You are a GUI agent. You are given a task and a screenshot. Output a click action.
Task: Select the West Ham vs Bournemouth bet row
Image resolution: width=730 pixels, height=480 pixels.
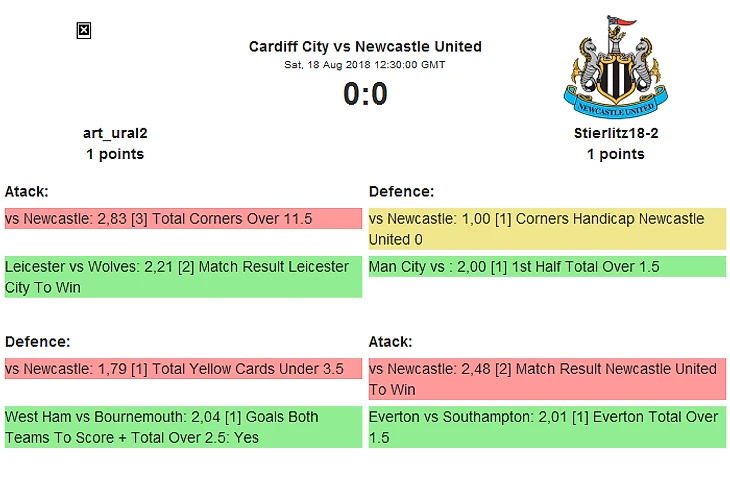tap(183, 427)
